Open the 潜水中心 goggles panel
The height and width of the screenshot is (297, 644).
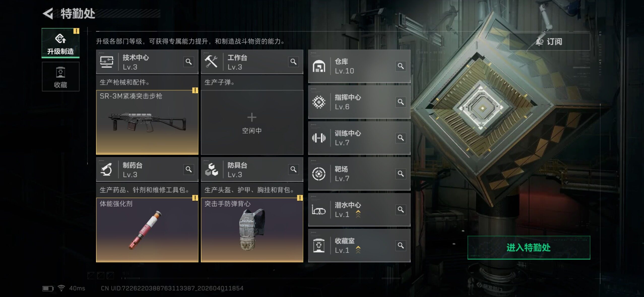tap(359, 210)
